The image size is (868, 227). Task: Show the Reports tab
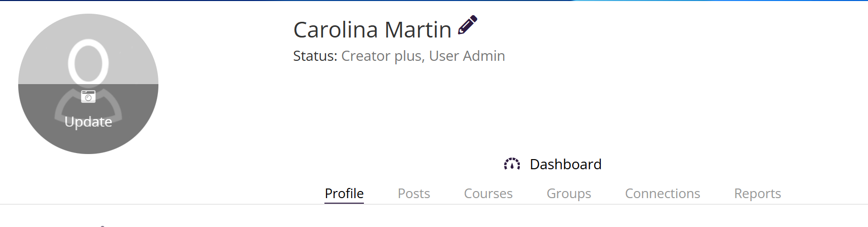tap(757, 194)
